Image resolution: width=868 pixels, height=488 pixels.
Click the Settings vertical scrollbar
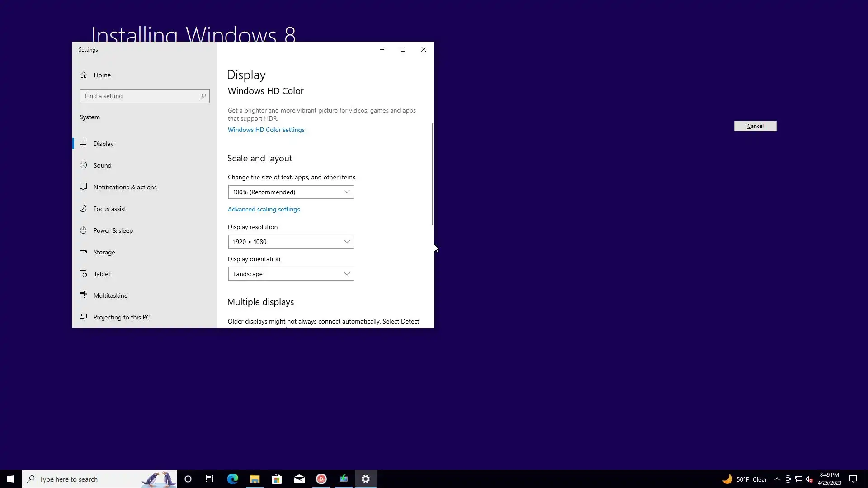click(433, 174)
